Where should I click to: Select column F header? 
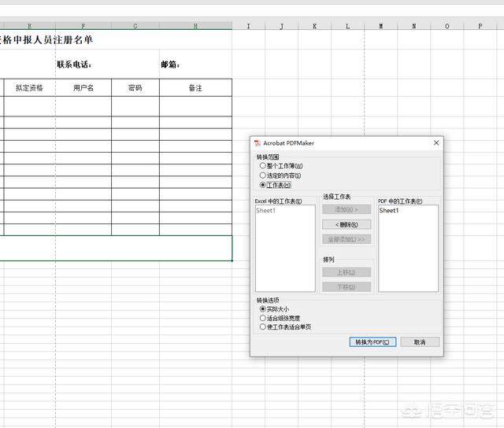tap(83, 26)
